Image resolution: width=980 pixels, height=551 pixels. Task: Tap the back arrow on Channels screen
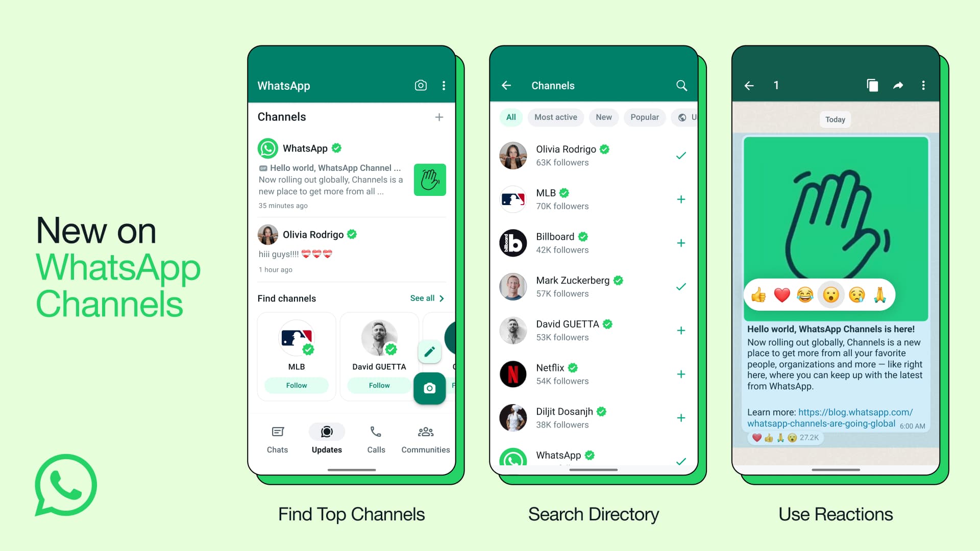507,85
